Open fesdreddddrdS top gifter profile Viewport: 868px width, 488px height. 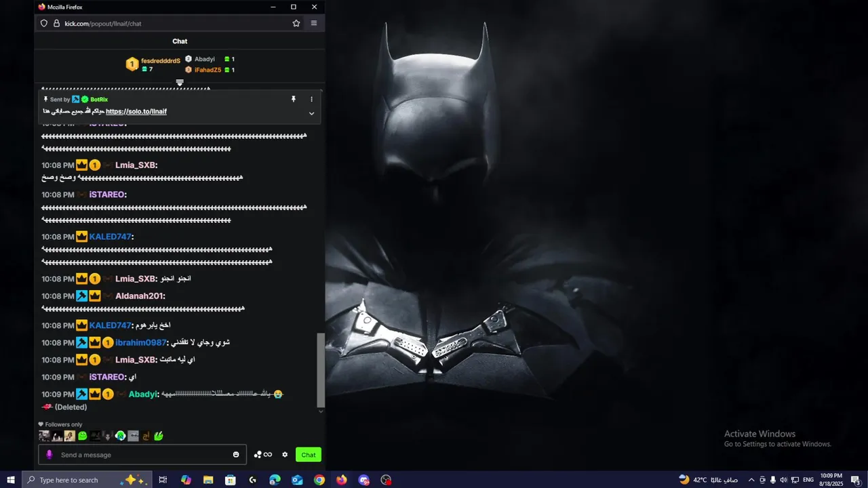coord(161,61)
